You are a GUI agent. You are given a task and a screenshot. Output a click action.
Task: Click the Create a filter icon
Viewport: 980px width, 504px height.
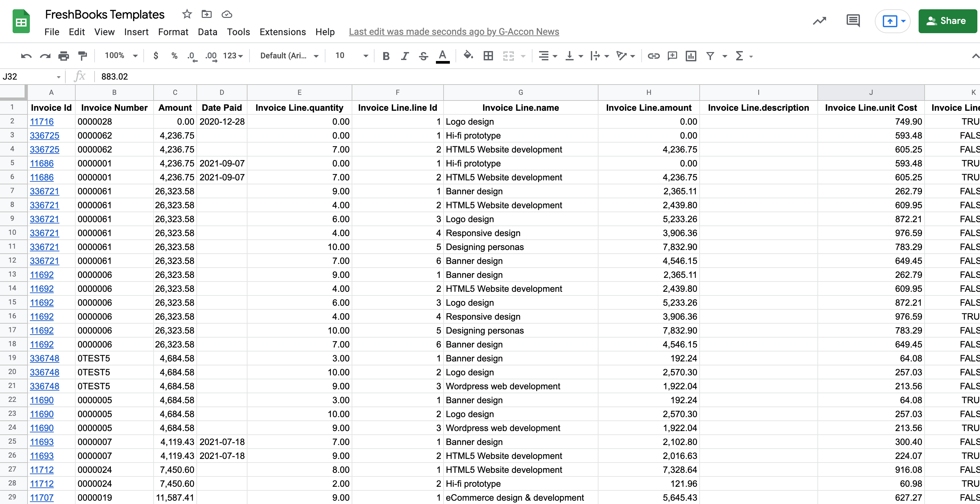(x=710, y=56)
